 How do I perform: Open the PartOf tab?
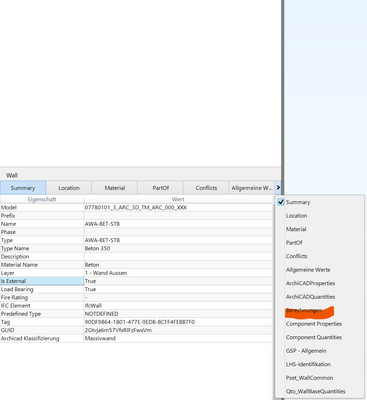(161, 188)
